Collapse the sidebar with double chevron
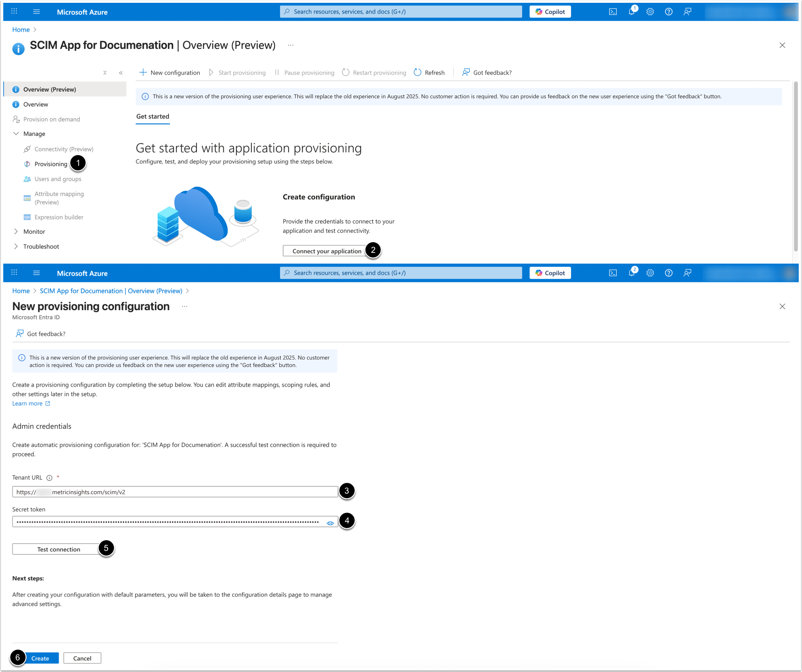 pos(121,73)
